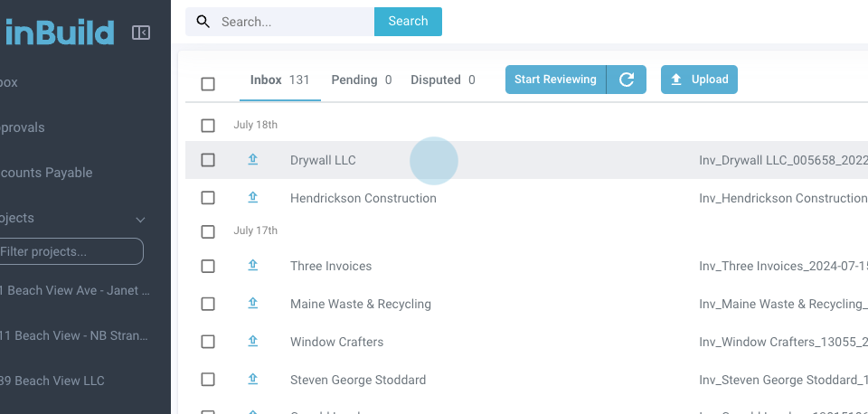Check the Drywall LLC row checkbox
Viewport: 868px width, 414px height.
click(x=208, y=160)
